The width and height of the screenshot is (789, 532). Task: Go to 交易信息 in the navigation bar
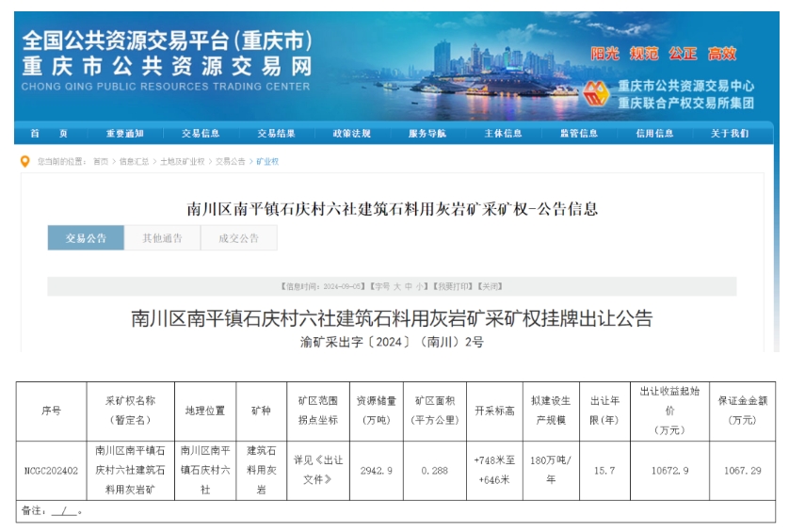pyautogui.click(x=201, y=134)
